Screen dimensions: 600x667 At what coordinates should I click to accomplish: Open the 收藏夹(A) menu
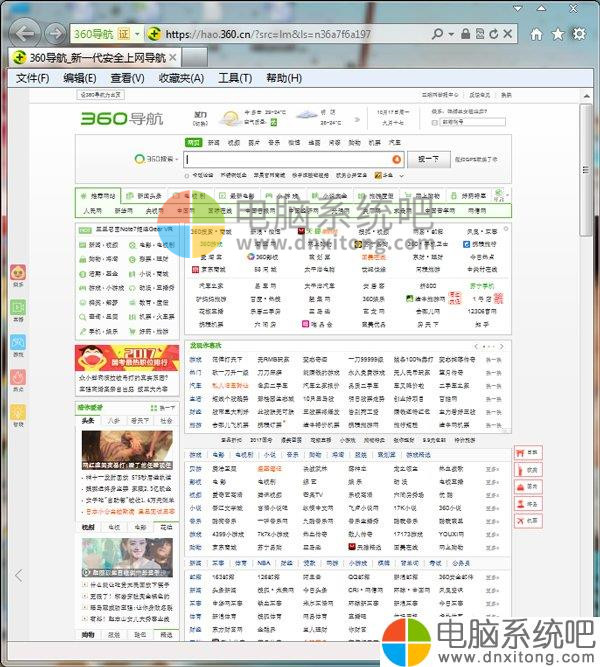click(x=181, y=78)
